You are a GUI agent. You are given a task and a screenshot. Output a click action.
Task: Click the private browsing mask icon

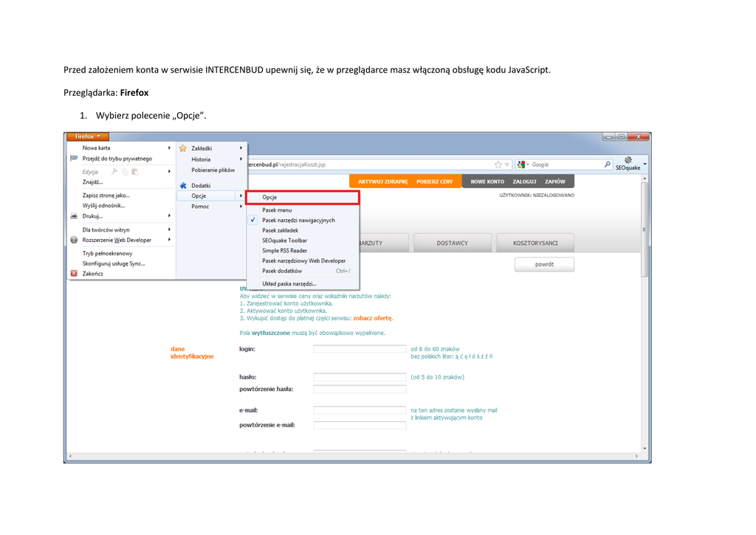coord(74,159)
